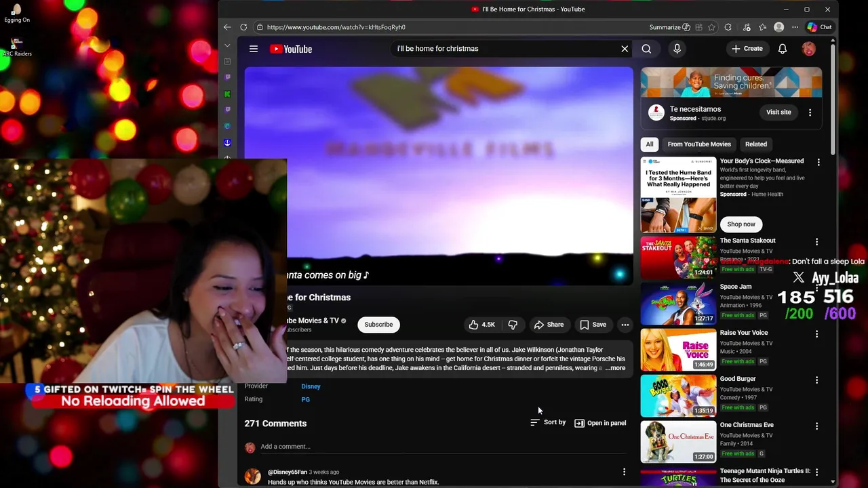Open The Santa Stakeout thumbnail
This screenshot has height=488, width=868.
678,258
